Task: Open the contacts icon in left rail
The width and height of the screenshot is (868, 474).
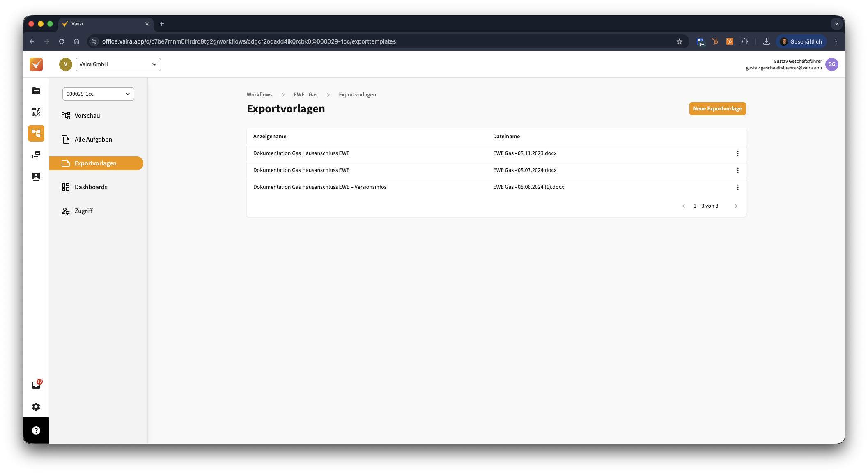Action: [x=36, y=176]
